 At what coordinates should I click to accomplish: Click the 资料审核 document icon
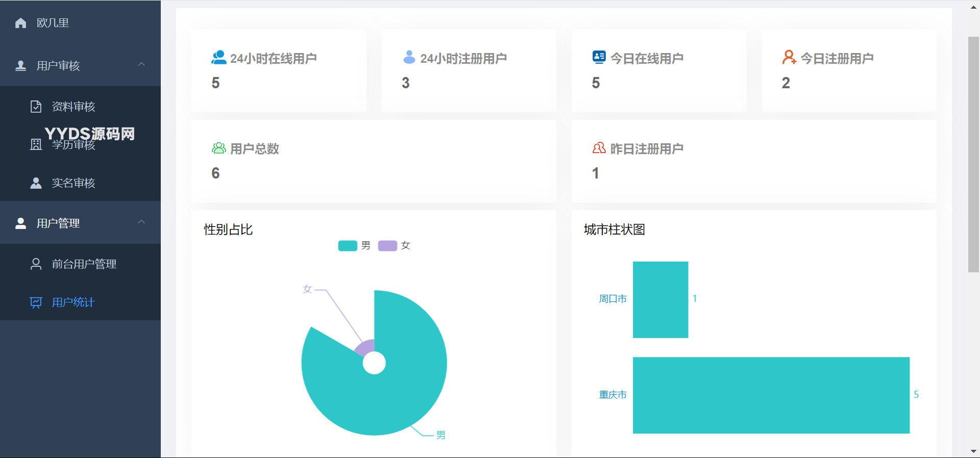tap(36, 107)
